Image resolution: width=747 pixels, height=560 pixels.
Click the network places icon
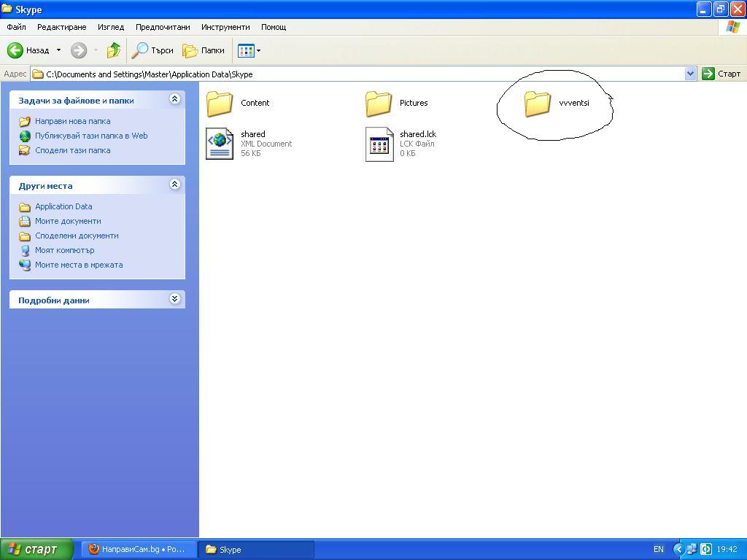click(x=25, y=265)
